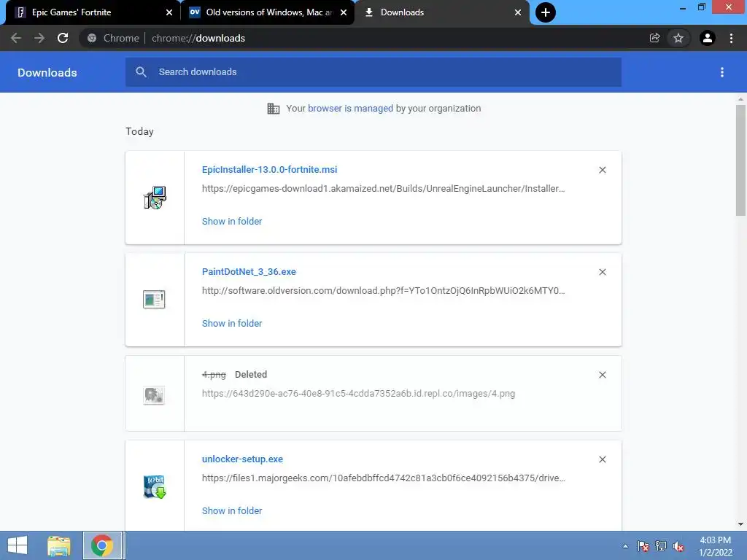Click the 'Deleted' status label
747x560 pixels.
[x=251, y=375]
